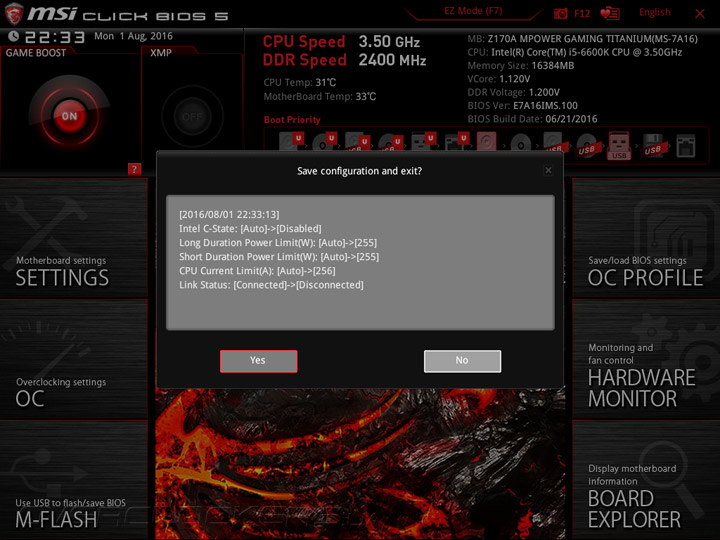This screenshot has width=720, height=540.
Task: Toggle the XMP knob currently OFF
Action: coord(192,117)
